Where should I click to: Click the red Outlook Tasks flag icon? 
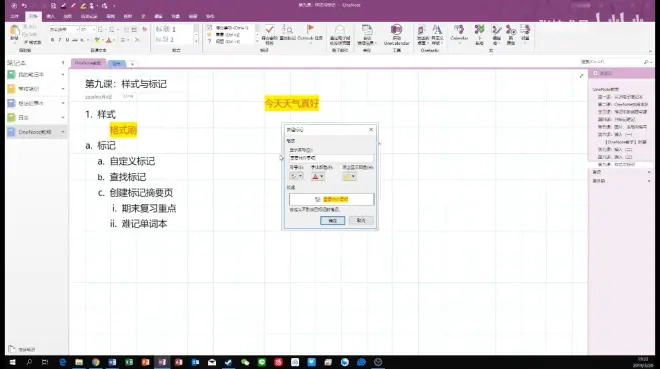[x=310, y=29]
